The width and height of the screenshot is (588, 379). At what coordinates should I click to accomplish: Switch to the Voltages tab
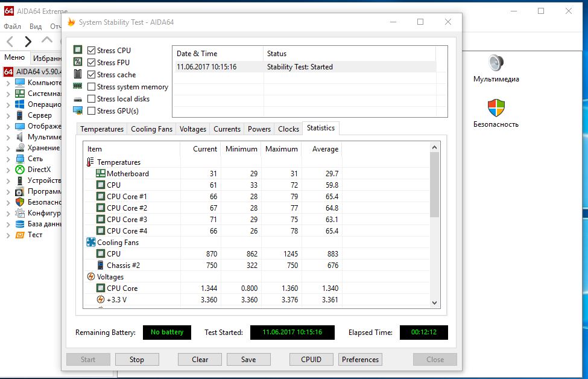[x=193, y=129]
